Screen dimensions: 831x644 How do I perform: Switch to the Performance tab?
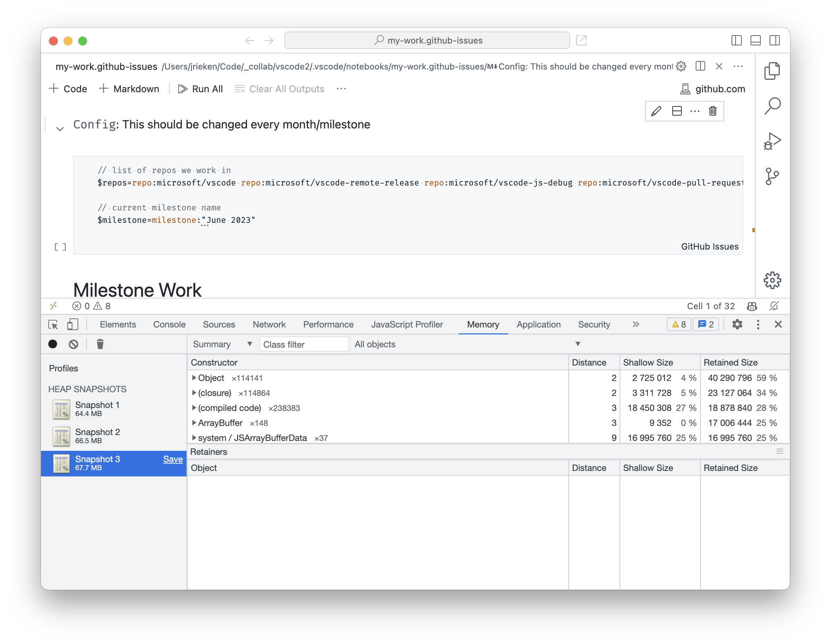(x=328, y=324)
